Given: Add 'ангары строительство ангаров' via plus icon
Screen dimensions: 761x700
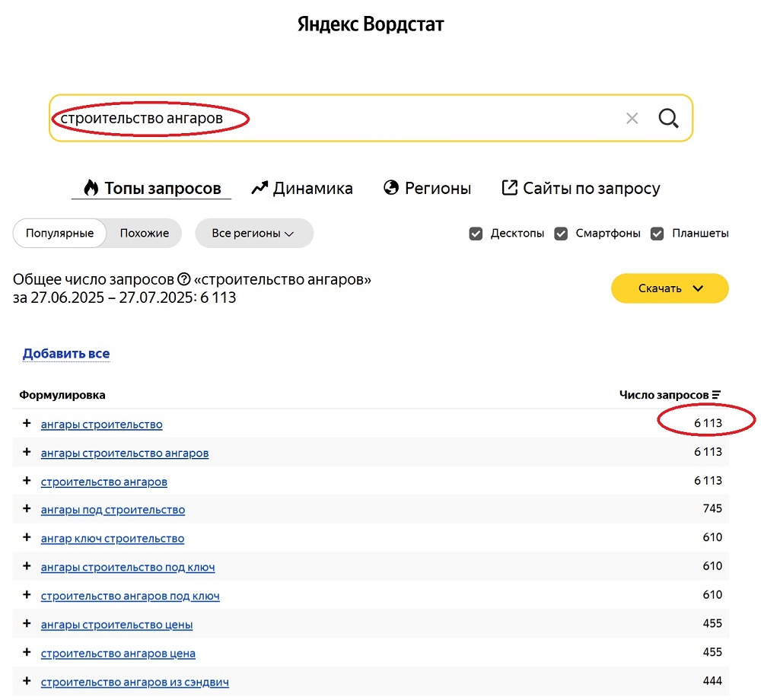Looking at the screenshot, I should [27, 452].
